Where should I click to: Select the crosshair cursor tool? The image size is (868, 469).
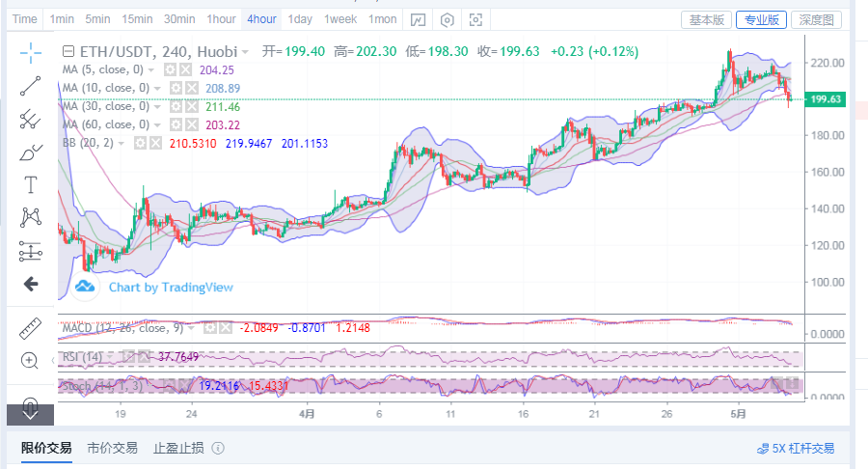pyautogui.click(x=30, y=52)
